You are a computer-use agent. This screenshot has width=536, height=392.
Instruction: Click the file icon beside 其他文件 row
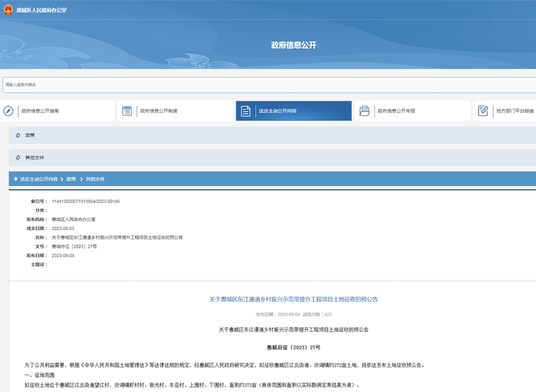(18, 158)
